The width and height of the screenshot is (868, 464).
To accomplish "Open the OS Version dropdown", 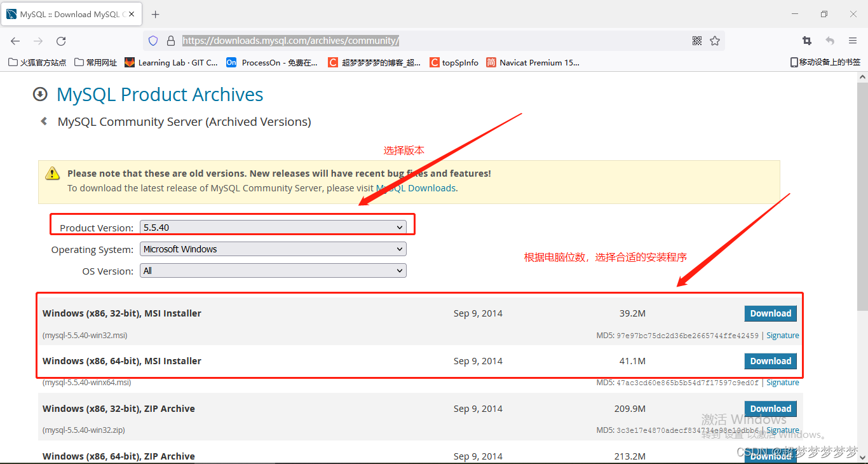I will point(273,271).
